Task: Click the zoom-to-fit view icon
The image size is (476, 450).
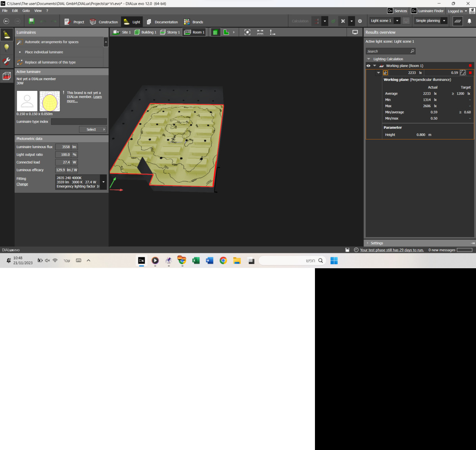Action: [247, 32]
